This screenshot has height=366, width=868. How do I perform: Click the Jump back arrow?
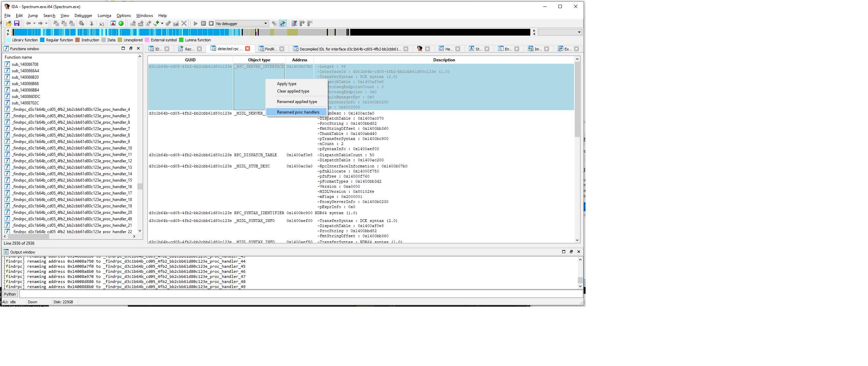coord(28,23)
